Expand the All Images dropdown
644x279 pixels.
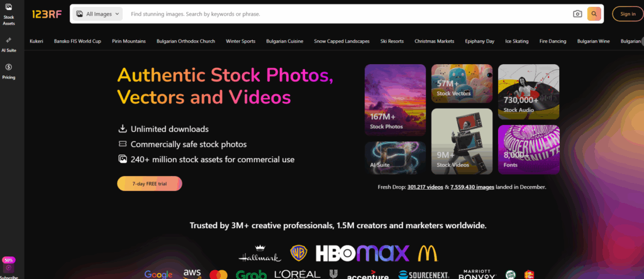coord(98,14)
